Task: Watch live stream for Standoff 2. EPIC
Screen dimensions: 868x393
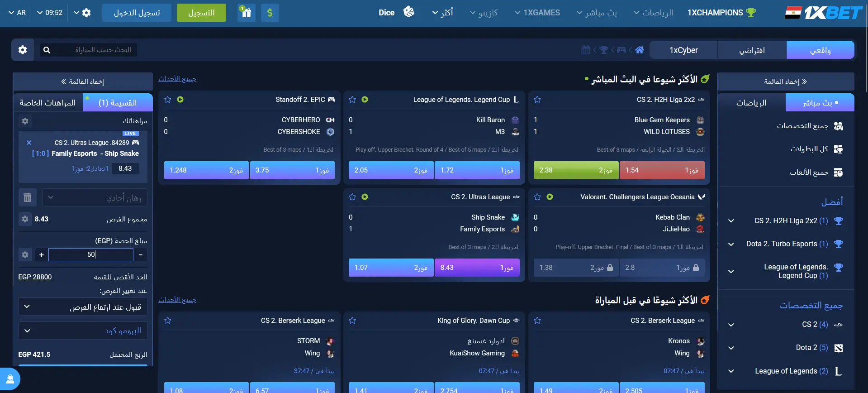Action: pos(180,100)
